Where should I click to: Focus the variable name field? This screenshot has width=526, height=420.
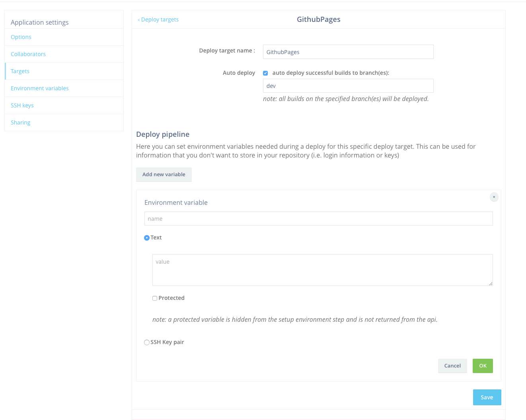pos(319,219)
